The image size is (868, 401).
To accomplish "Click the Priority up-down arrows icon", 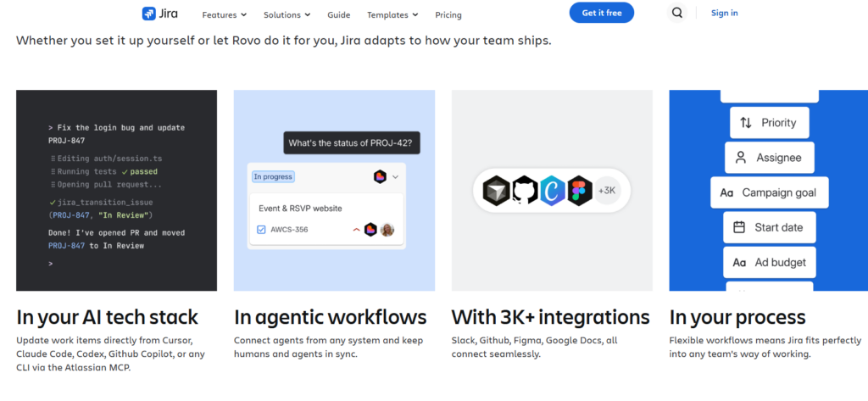I will [x=746, y=123].
